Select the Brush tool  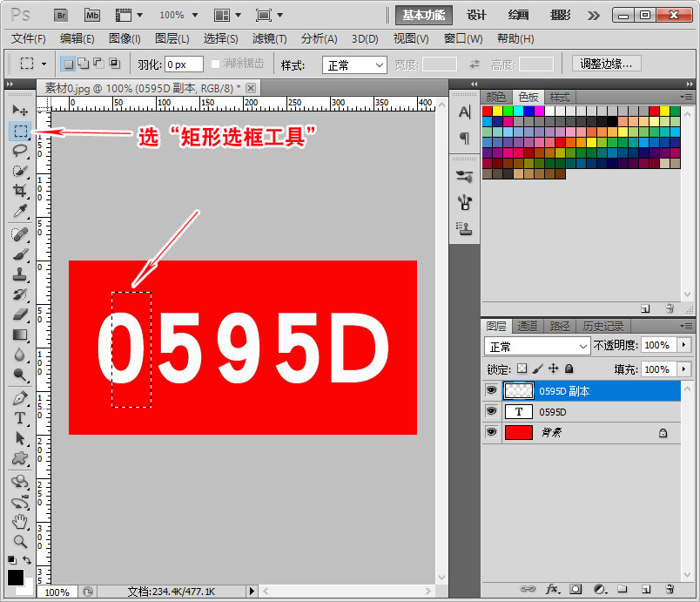click(x=20, y=254)
